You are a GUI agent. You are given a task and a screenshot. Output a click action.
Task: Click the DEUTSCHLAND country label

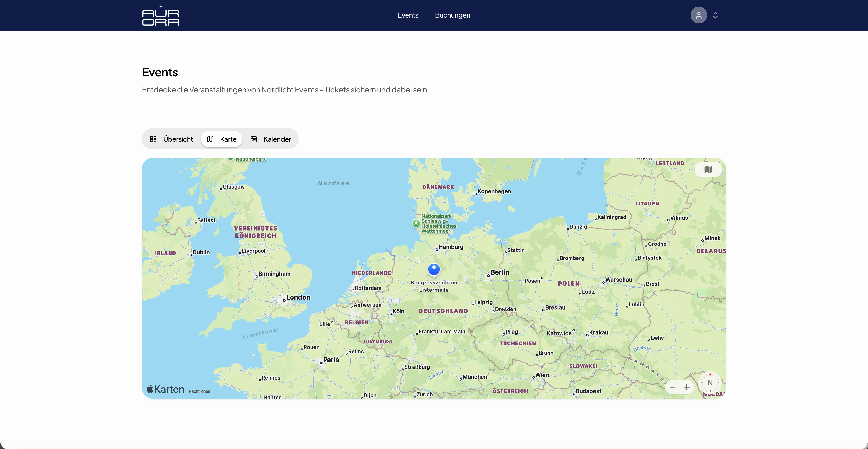tap(443, 311)
